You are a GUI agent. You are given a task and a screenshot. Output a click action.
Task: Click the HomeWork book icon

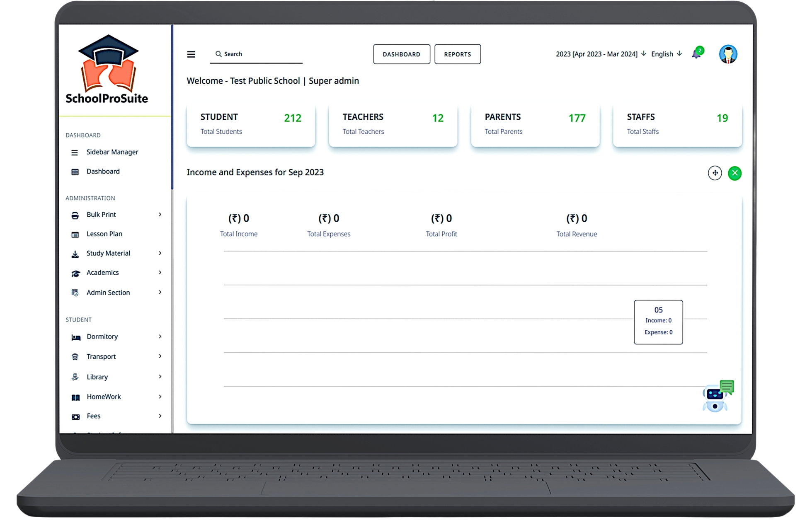[75, 397]
